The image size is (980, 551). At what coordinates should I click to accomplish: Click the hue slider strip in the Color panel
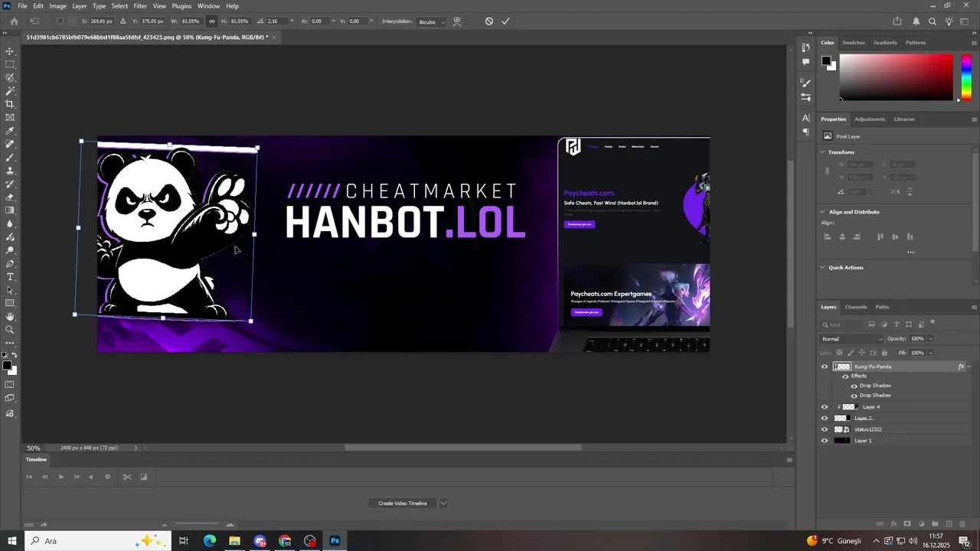pos(966,77)
